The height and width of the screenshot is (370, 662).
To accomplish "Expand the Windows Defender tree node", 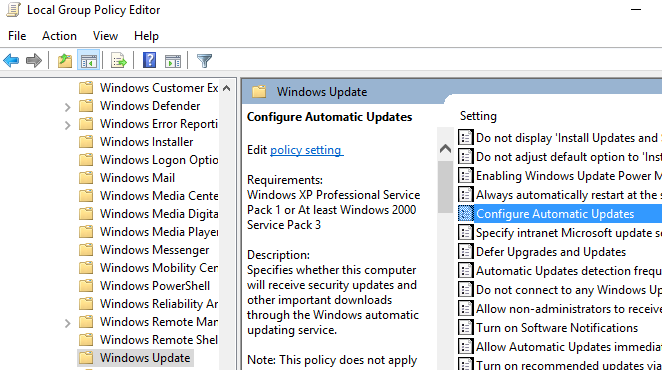I will [x=68, y=107].
